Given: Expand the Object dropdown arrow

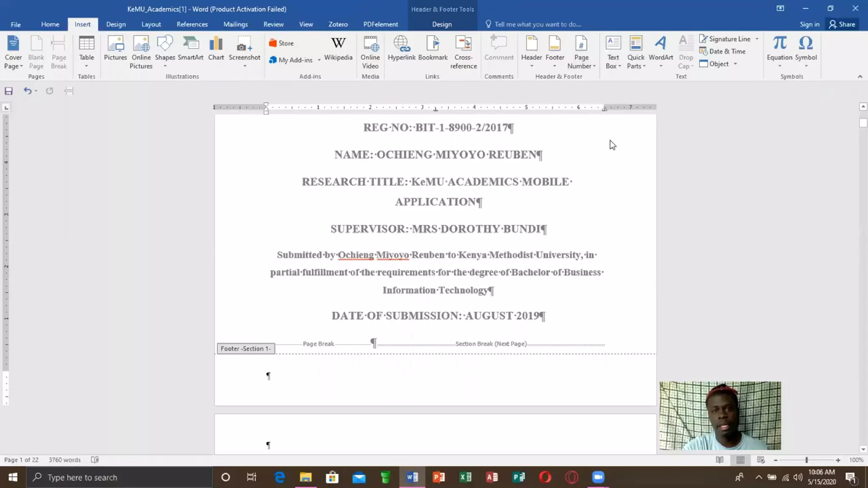Looking at the screenshot, I should [x=735, y=64].
